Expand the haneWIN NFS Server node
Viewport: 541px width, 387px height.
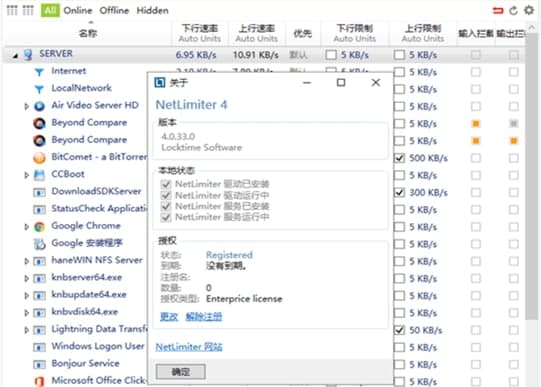click(26, 261)
